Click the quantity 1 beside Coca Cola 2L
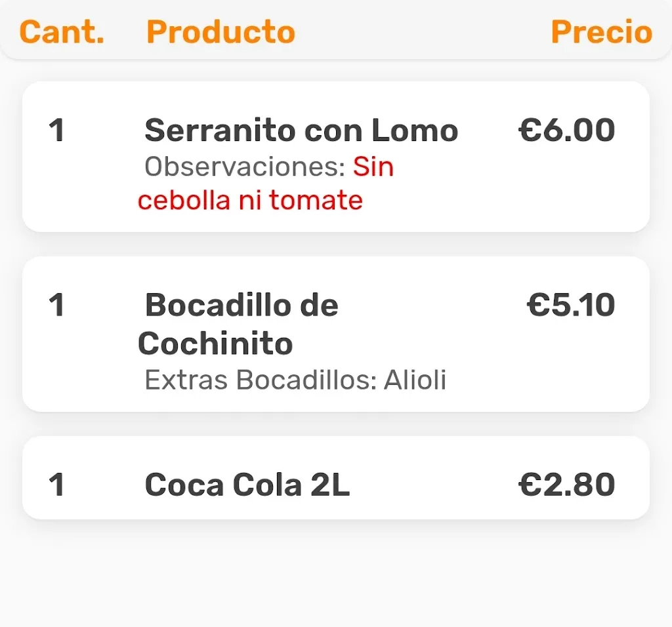 pyautogui.click(x=57, y=485)
